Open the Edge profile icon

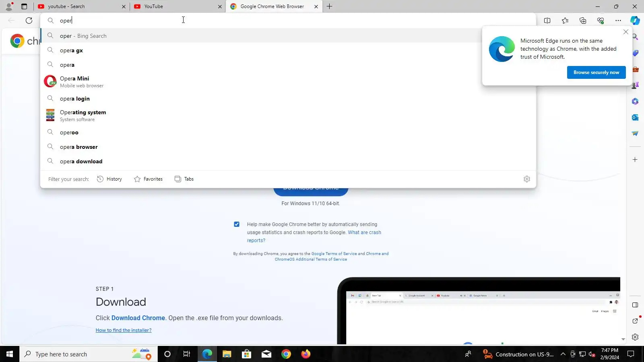[9, 6]
